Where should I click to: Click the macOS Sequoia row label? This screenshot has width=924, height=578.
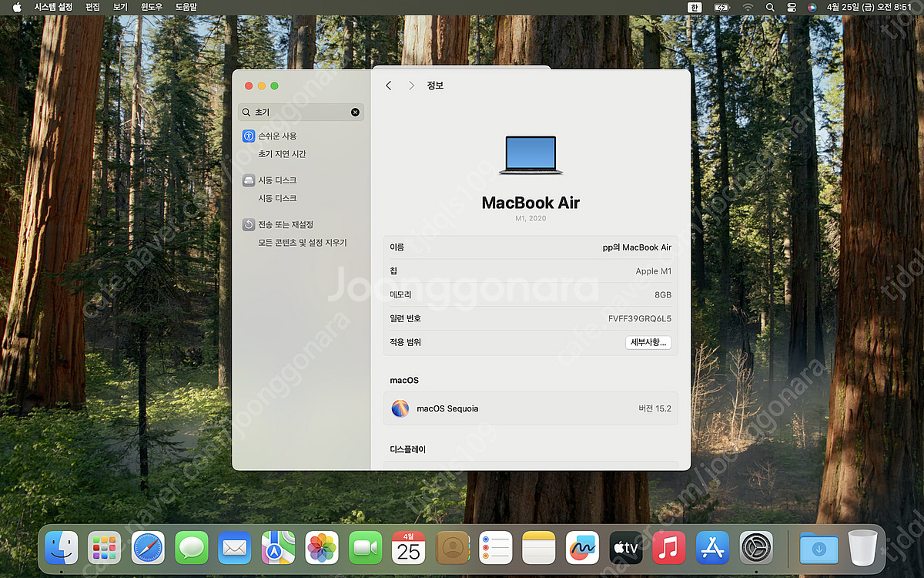click(x=447, y=408)
